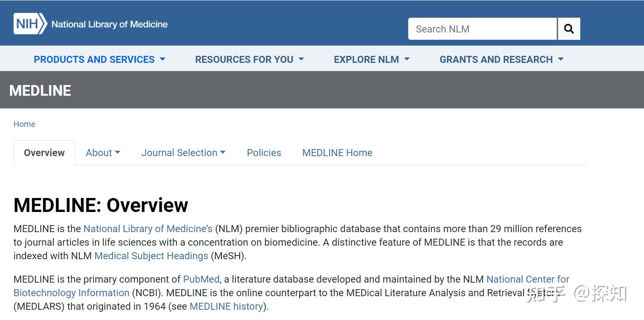Open the GRANTS AND RESEARCH dropdown
The height and width of the screenshot is (320, 644).
[501, 59]
